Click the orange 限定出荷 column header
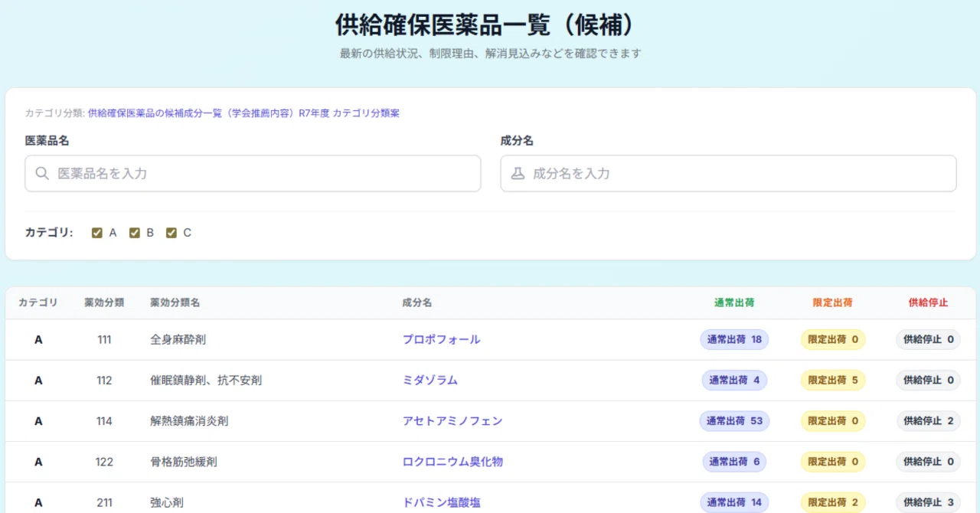980x513 pixels. pos(833,302)
